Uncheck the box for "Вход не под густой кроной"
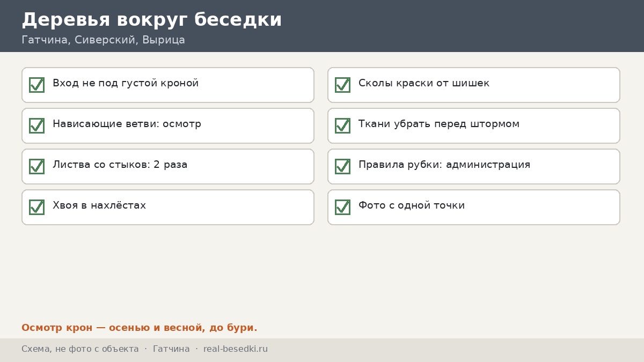Image resolution: width=644 pixels, height=362 pixels. [36, 85]
